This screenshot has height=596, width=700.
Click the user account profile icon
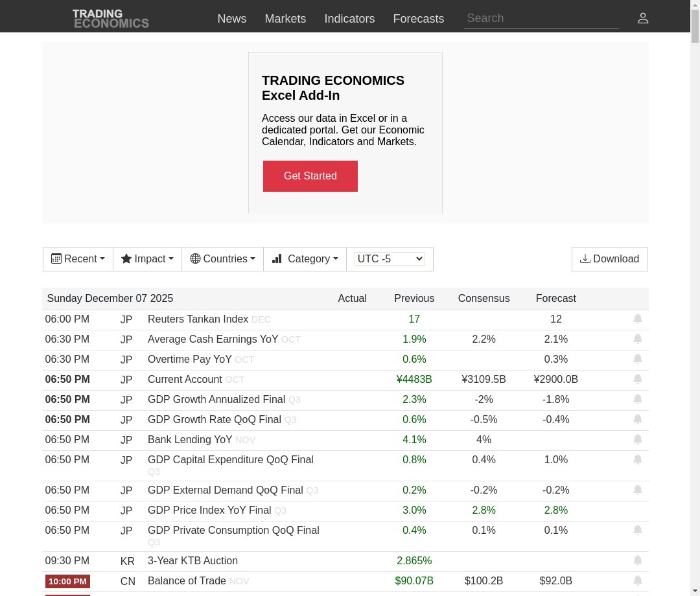point(642,18)
